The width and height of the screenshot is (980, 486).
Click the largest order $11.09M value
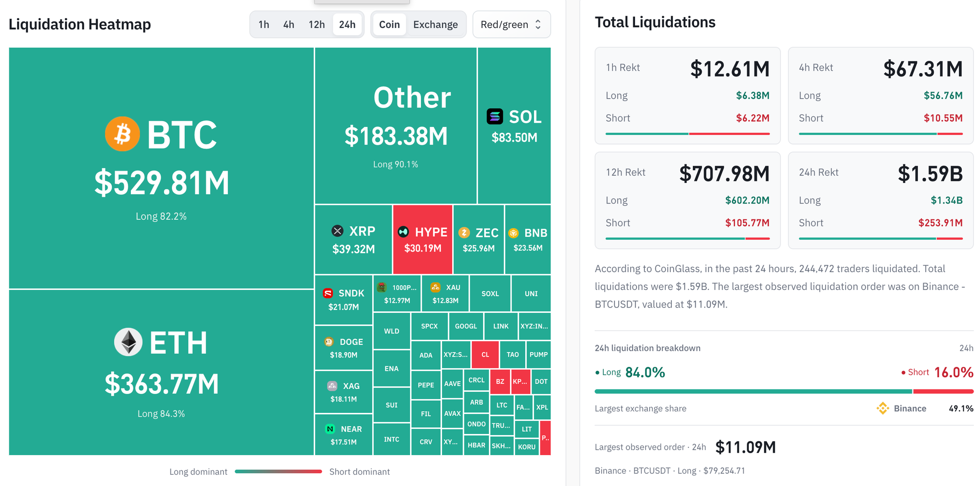(745, 447)
